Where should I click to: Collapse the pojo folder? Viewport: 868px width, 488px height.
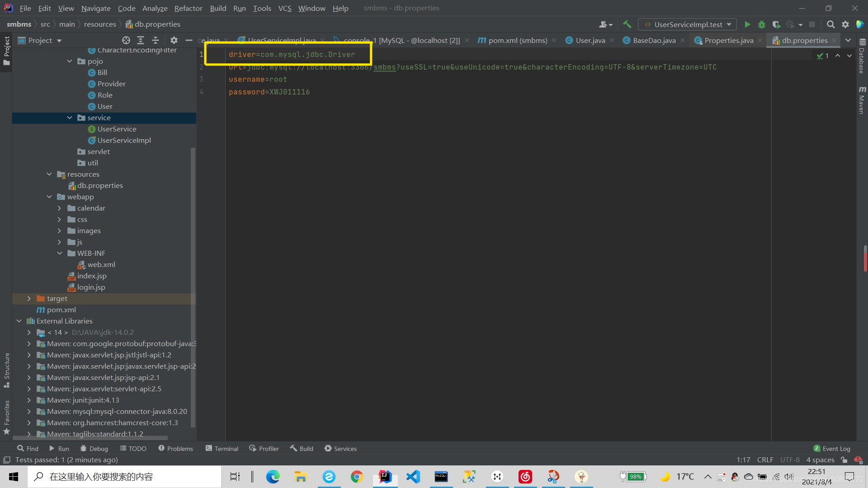(70, 61)
